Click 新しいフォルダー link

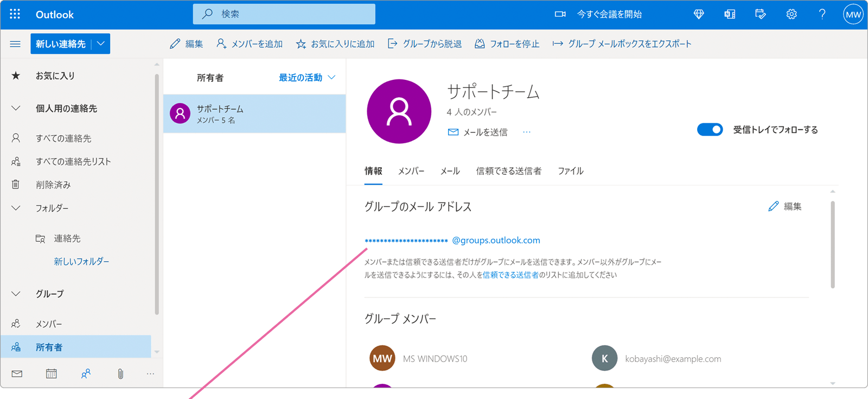(x=81, y=262)
